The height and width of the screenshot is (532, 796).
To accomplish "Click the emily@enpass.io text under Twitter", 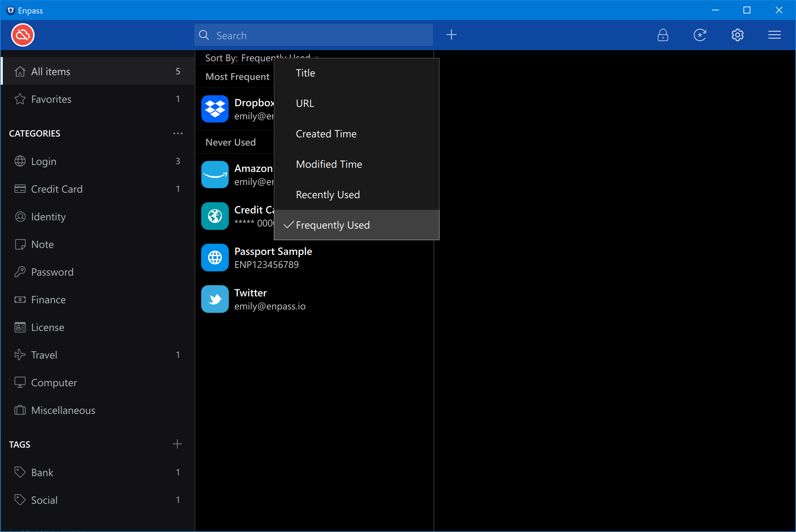I will point(270,306).
